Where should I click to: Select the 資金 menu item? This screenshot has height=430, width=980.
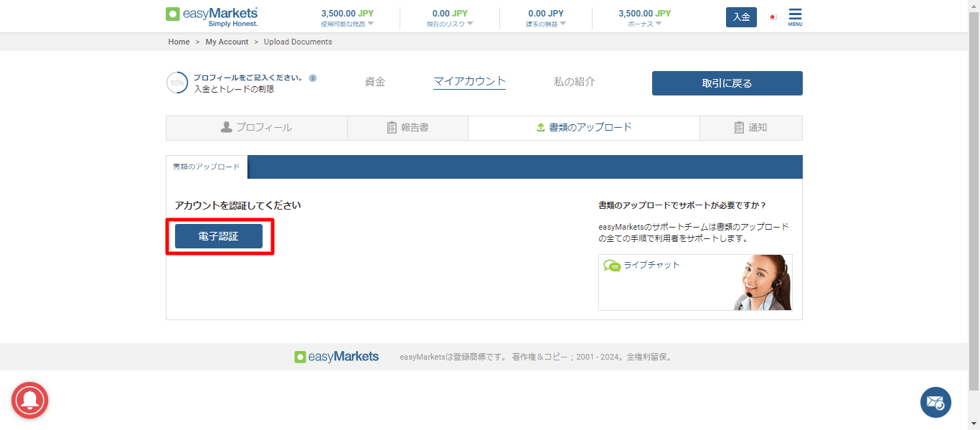tap(374, 82)
